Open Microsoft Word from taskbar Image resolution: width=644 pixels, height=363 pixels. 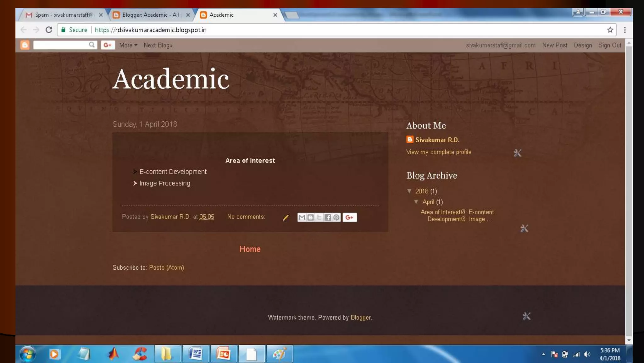click(195, 354)
